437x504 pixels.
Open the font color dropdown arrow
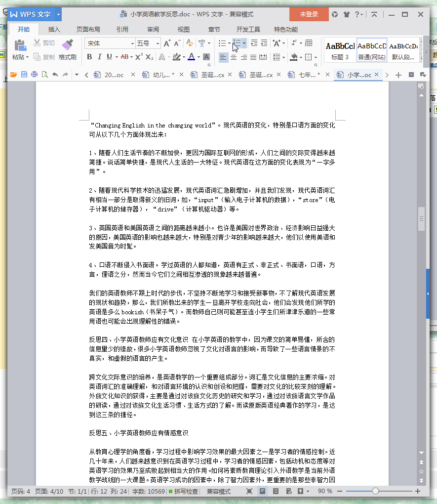[199, 57]
